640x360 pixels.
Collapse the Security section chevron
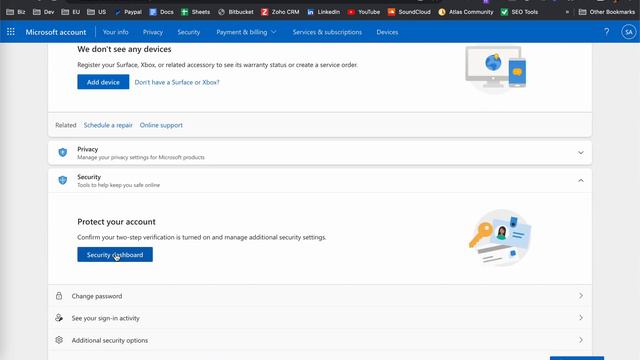[580, 180]
